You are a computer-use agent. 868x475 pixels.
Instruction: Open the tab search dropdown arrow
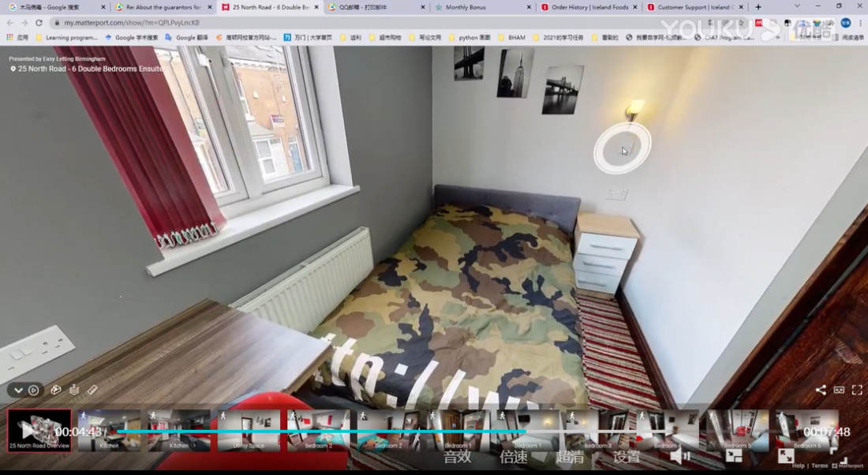pyautogui.click(x=797, y=6)
